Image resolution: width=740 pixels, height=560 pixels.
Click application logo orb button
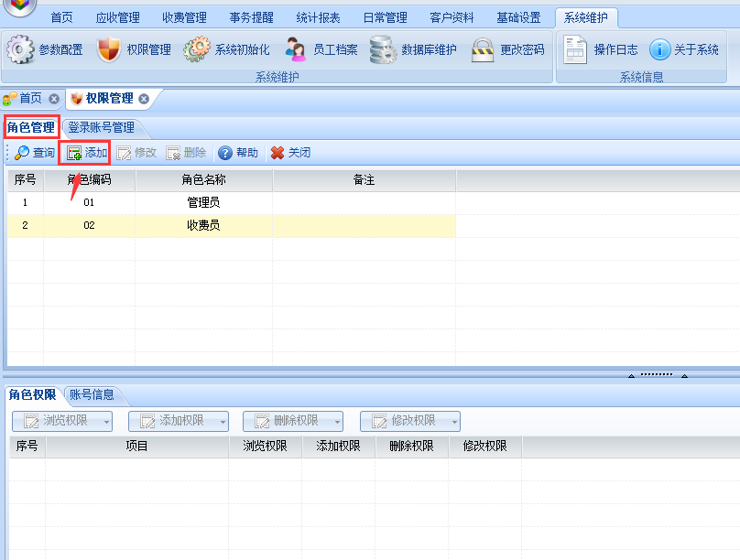pos(20,5)
